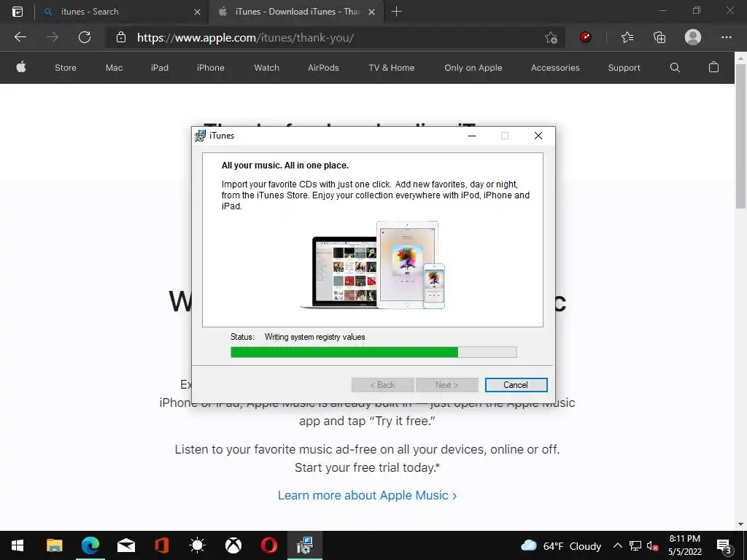
Task: Click 'Writing system registry values' status text
Action: (315, 337)
